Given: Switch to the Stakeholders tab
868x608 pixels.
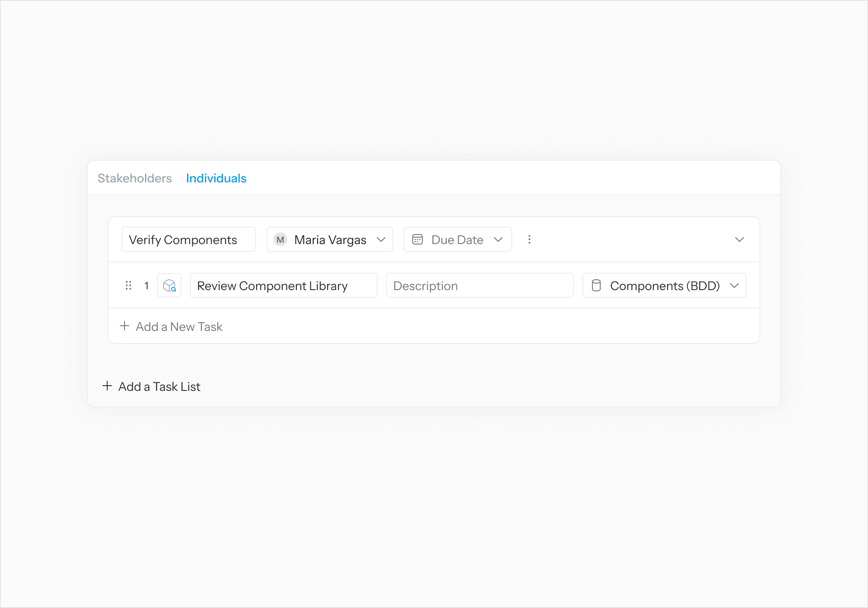Looking at the screenshot, I should point(135,178).
